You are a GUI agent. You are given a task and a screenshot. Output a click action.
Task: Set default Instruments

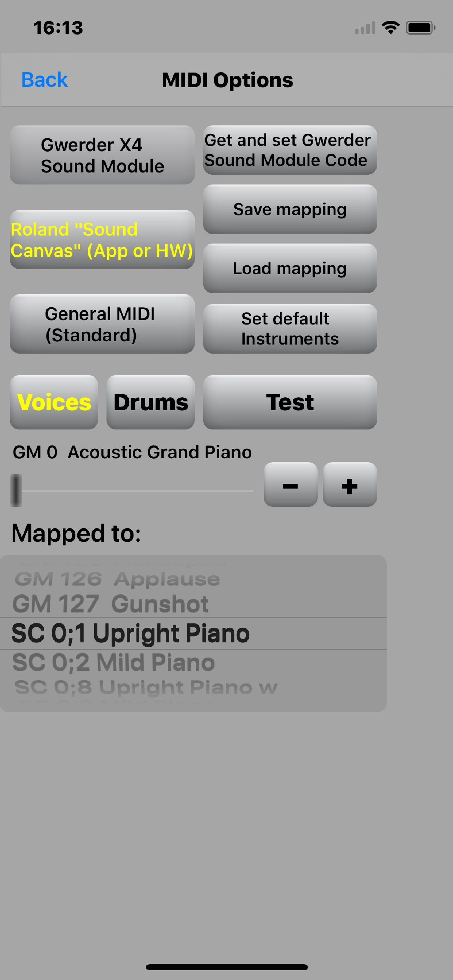point(290,329)
